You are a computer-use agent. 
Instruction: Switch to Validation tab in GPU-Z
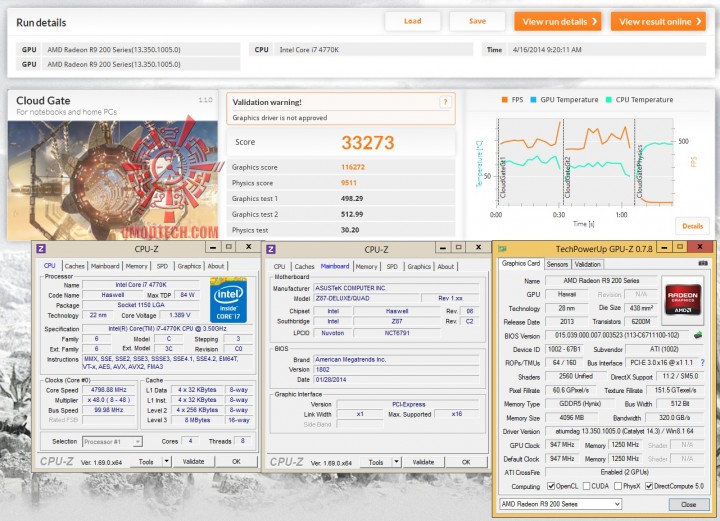587,264
